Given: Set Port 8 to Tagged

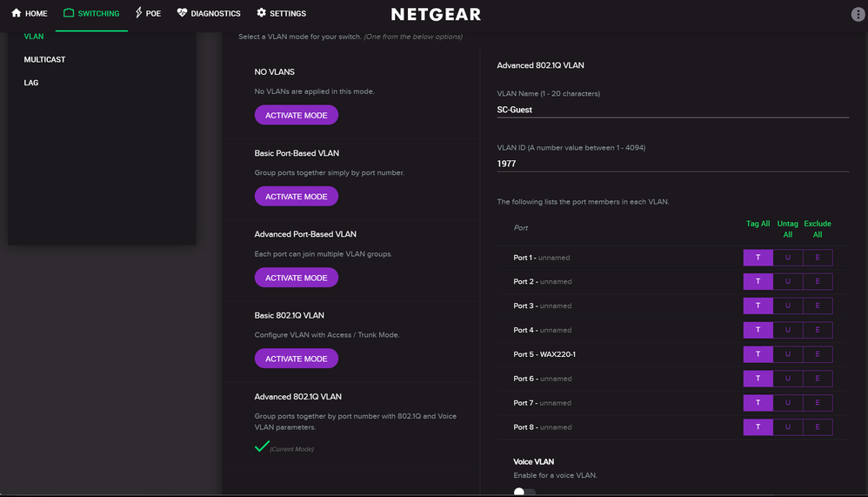Looking at the screenshot, I should 758,427.
